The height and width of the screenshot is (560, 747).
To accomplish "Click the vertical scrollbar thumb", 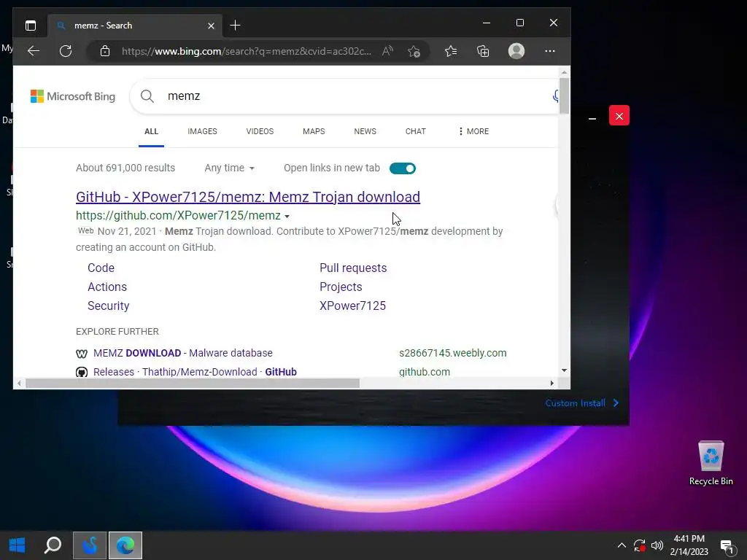I will tap(564, 96).
